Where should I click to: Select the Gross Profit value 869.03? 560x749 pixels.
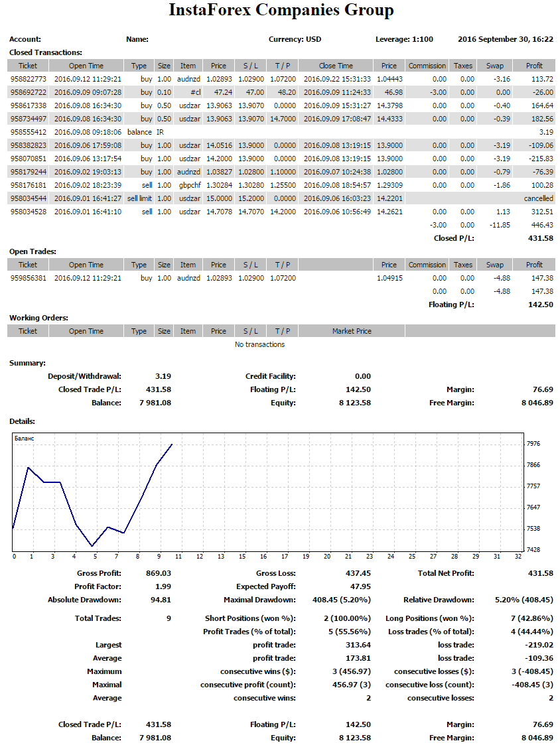tap(159, 573)
